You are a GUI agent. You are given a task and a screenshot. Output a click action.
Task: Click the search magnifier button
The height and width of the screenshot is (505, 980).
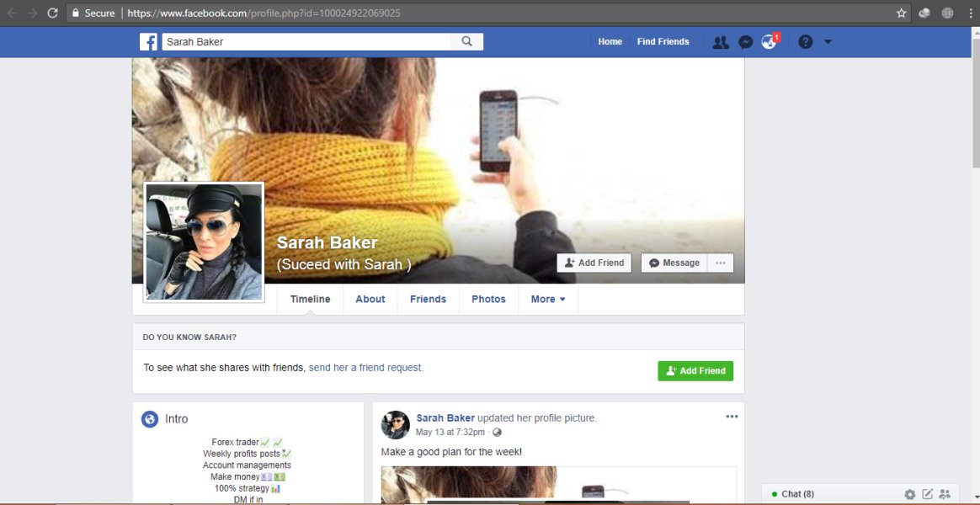click(x=467, y=42)
